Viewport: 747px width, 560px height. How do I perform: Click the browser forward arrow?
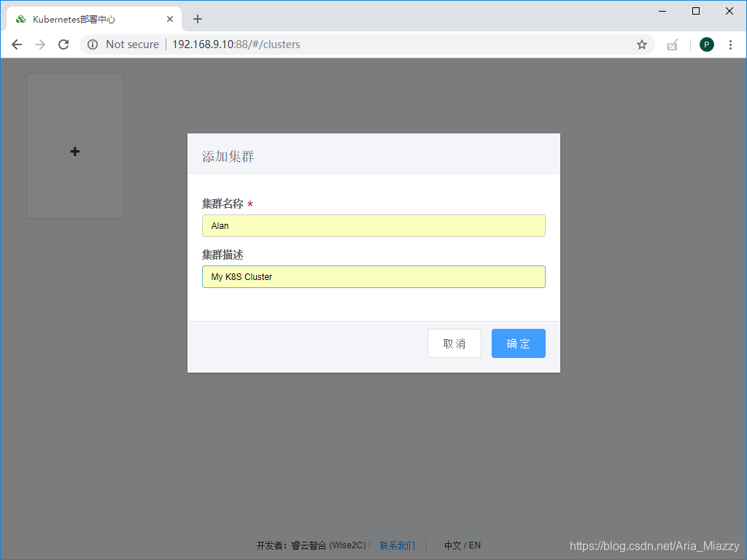coord(40,44)
